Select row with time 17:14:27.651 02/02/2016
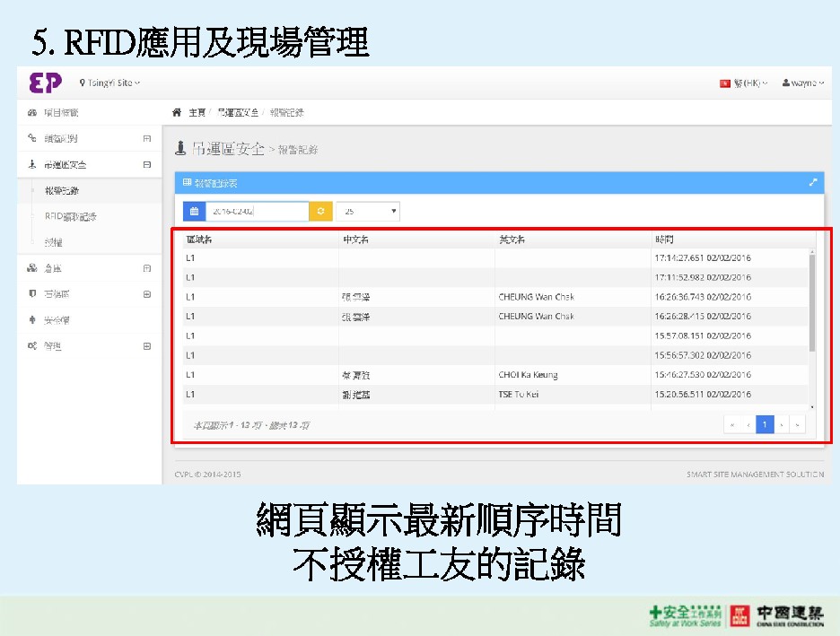840x636 pixels. click(495, 258)
